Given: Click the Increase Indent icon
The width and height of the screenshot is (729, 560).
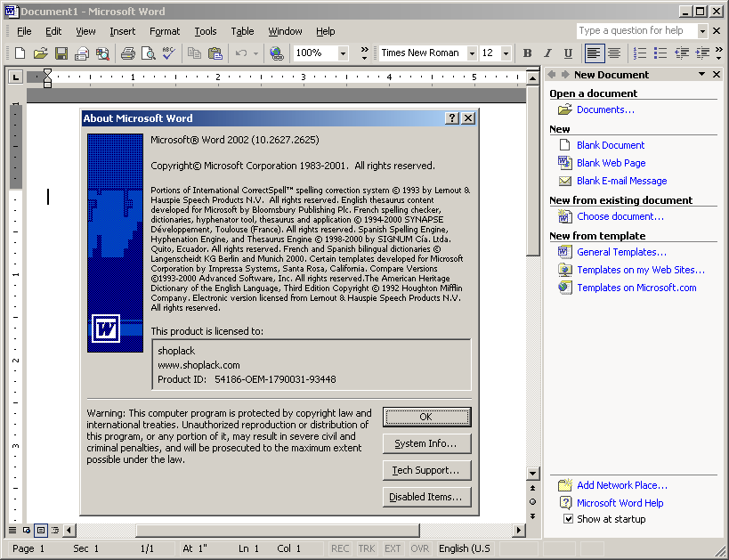Looking at the screenshot, I should 702,53.
